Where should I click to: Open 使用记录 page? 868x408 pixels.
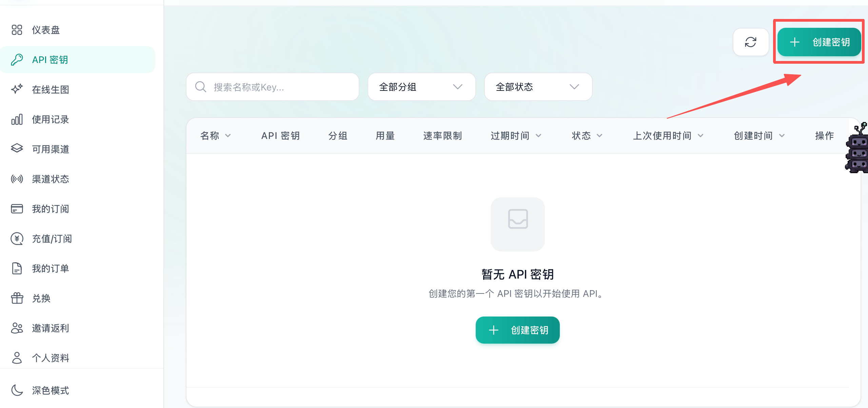tap(78, 119)
